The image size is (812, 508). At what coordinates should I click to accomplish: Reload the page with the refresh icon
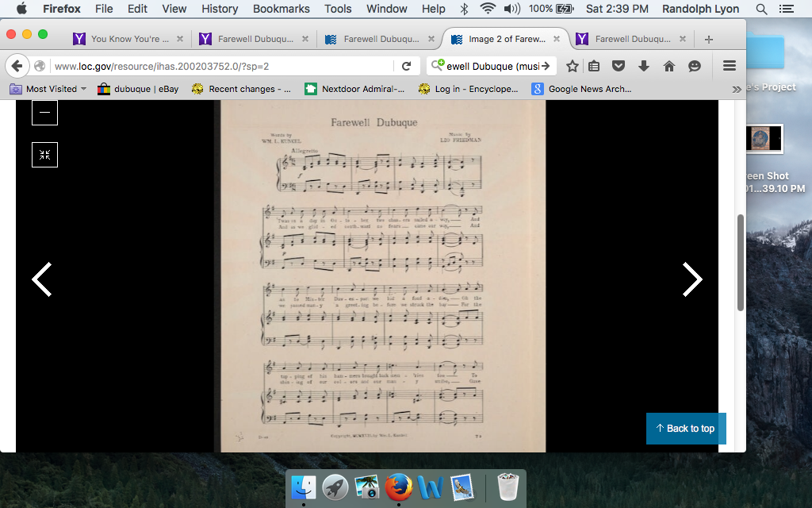point(407,67)
